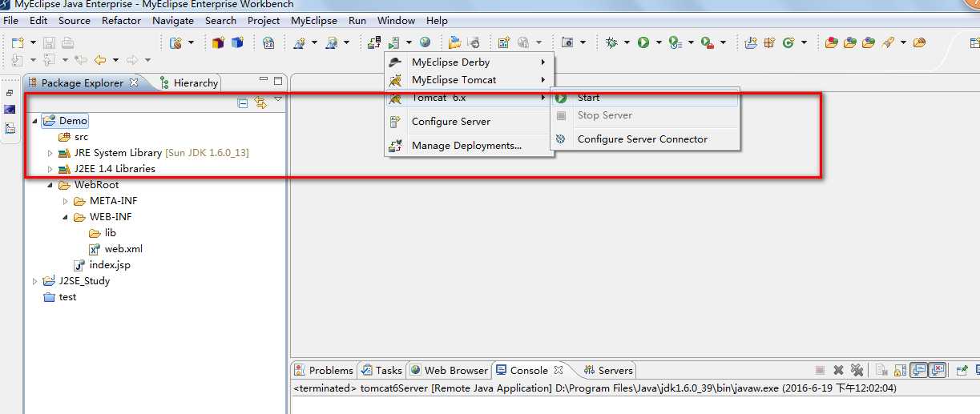Click the blue cube new project icon
The height and width of the screenshot is (414, 980).
coord(237,42)
